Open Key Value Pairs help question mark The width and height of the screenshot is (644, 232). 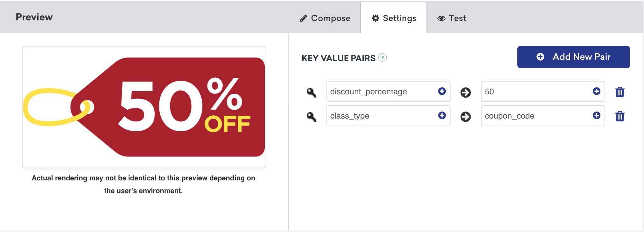[x=382, y=58]
